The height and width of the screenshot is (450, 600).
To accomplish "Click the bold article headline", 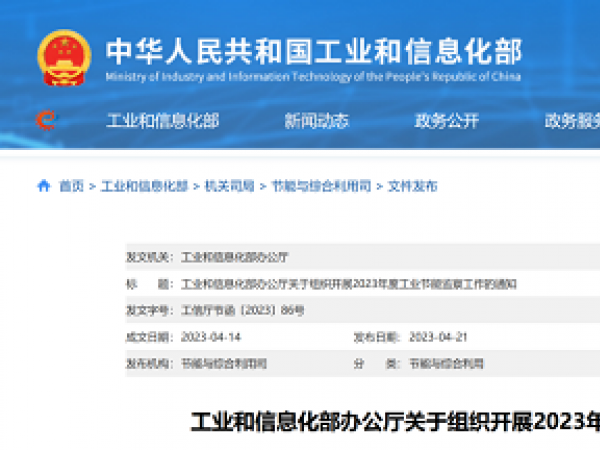I will click(x=395, y=422).
